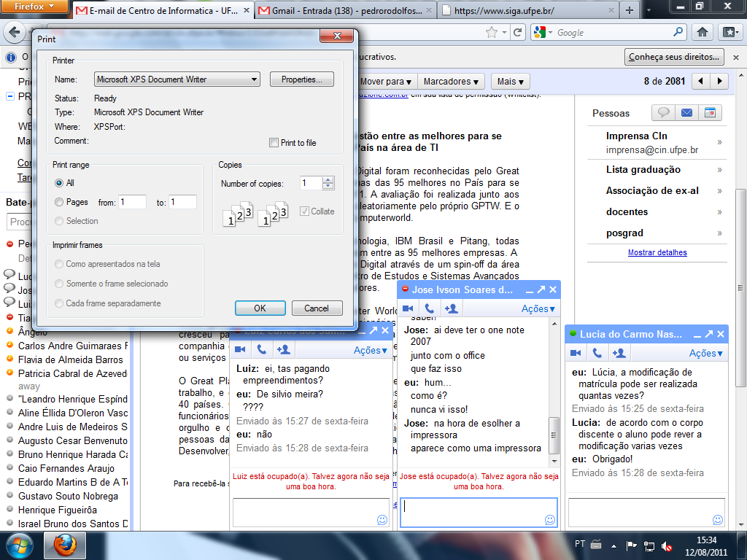
Task: Open Ações menu in Jose chat
Action: click(538, 308)
